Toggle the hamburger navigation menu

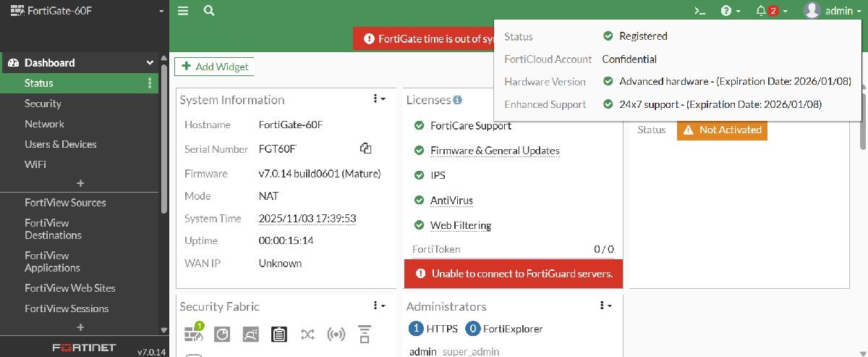(183, 11)
